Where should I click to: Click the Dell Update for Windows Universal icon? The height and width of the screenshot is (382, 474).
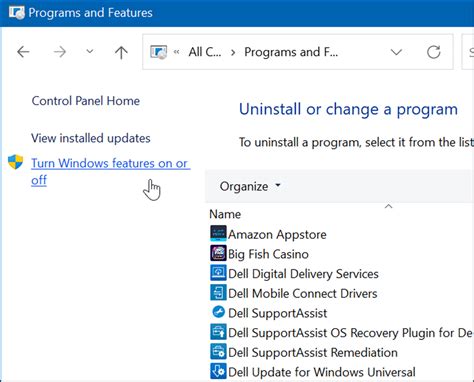(x=218, y=371)
